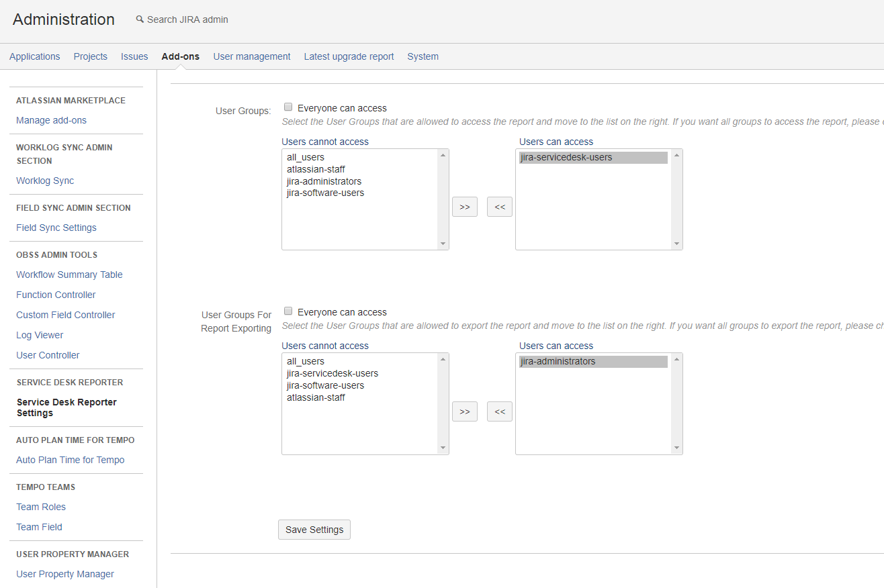The width and height of the screenshot is (884, 588).
Task: Select jira-administrators in the User Groups list
Action: (324, 181)
